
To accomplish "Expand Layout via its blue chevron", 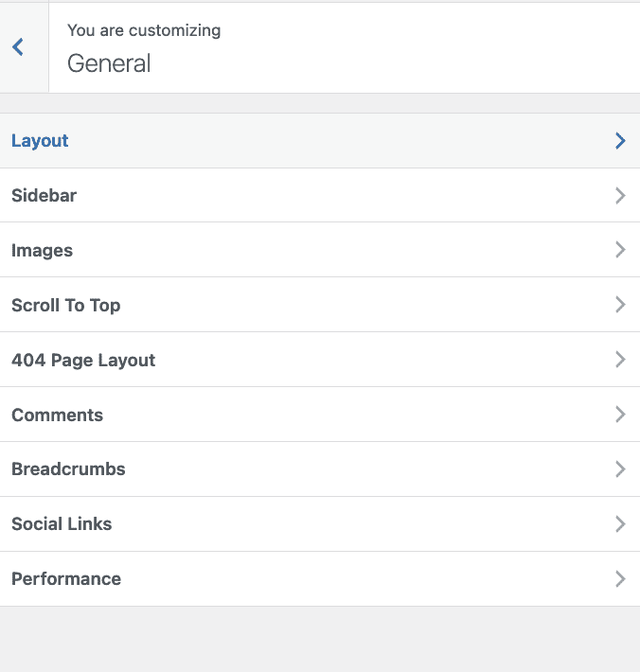I will tap(620, 141).
